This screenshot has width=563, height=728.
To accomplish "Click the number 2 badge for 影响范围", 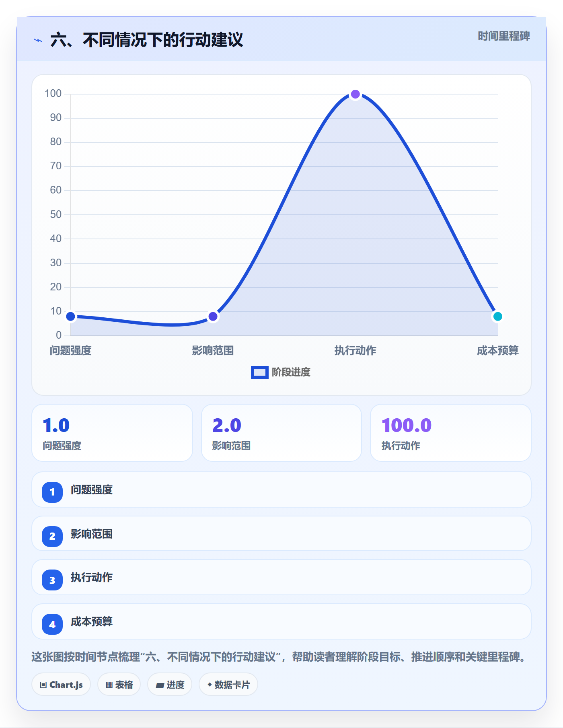I will [x=52, y=536].
